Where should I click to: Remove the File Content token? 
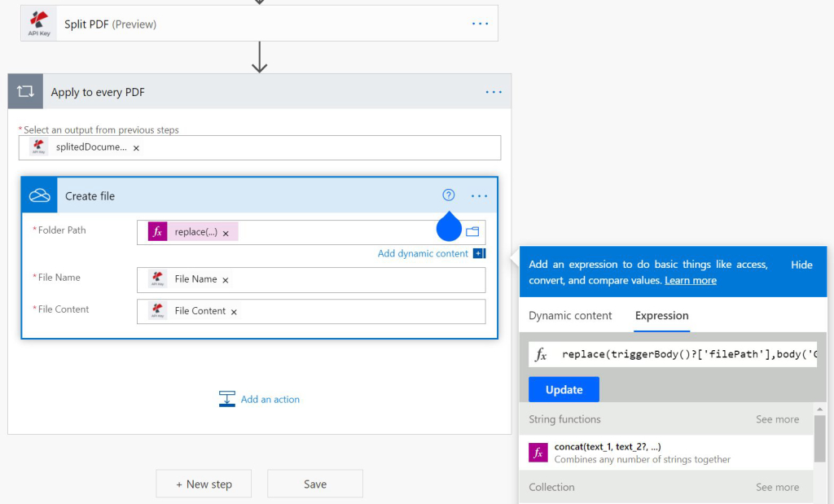click(x=234, y=312)
